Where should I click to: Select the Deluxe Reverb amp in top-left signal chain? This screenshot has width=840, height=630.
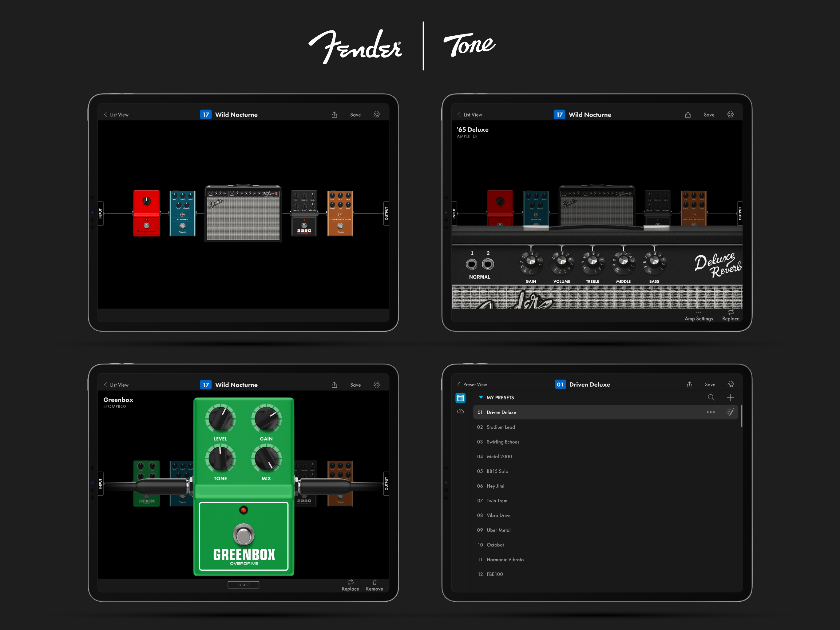pos(243,214)
